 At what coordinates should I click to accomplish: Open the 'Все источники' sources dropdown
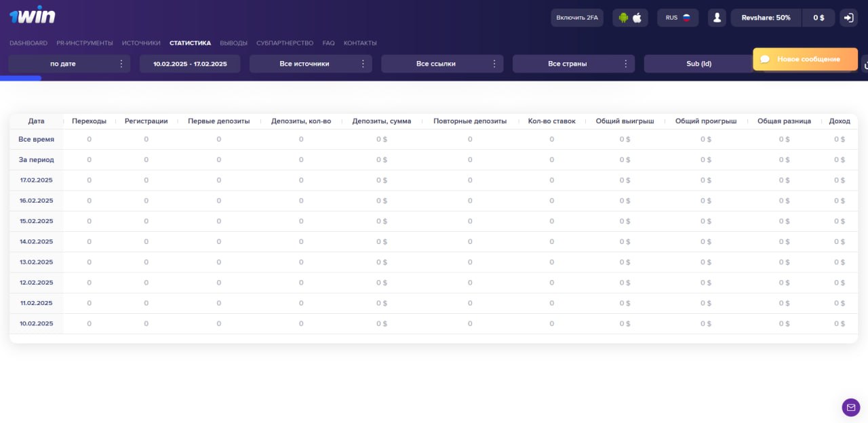point(311,64)
